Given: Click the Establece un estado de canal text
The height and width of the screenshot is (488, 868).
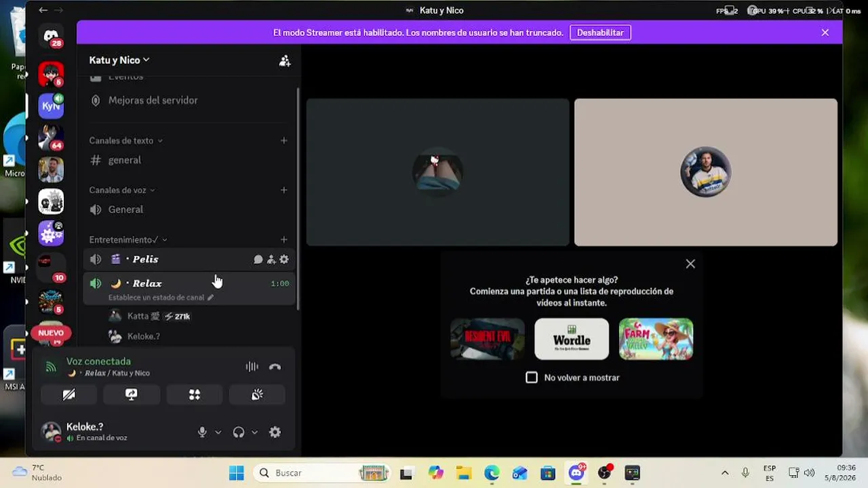Looking at the screenshot, I should point(157,298).
